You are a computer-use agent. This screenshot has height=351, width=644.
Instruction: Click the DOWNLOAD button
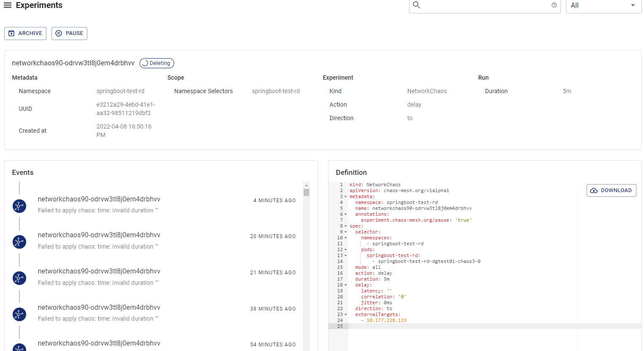pos(612,190)
